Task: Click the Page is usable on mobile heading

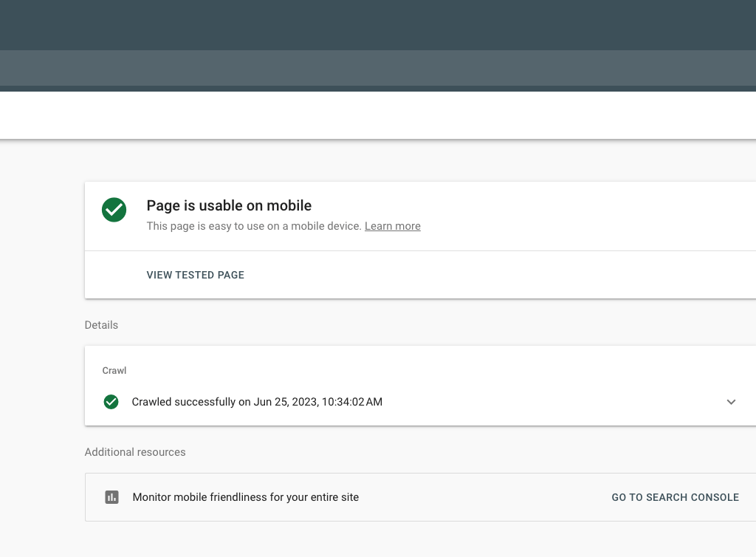Action: pyautogui.click(x=229, y=205)
